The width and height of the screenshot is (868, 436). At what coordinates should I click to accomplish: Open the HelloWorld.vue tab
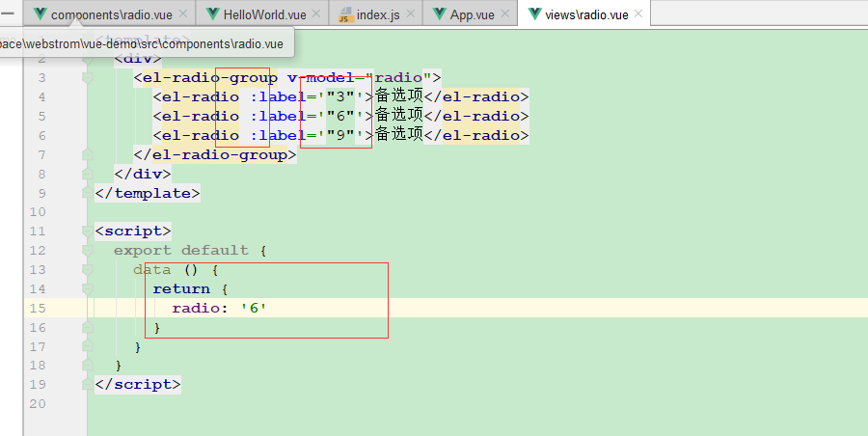(x=264, y=14)
